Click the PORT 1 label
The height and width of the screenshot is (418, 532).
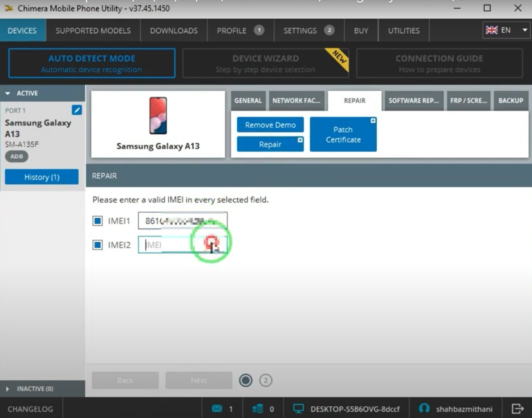click(x=15, y=110)
